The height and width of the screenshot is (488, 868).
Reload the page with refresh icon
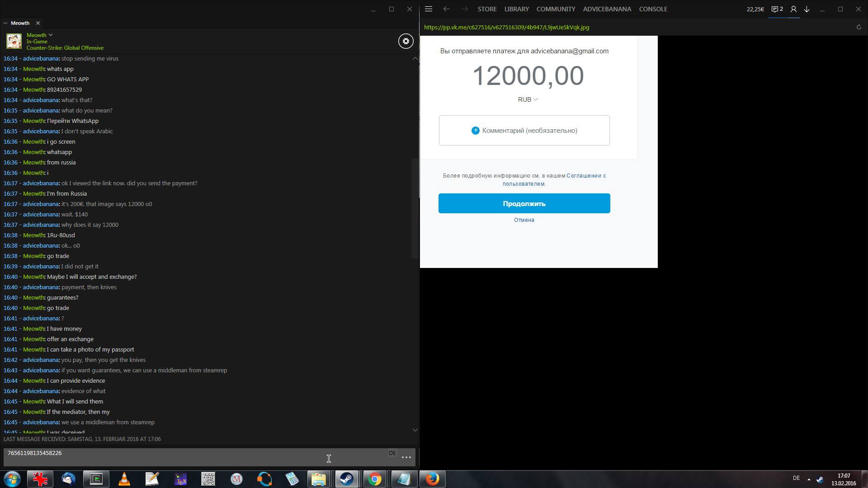pos(859,27)
